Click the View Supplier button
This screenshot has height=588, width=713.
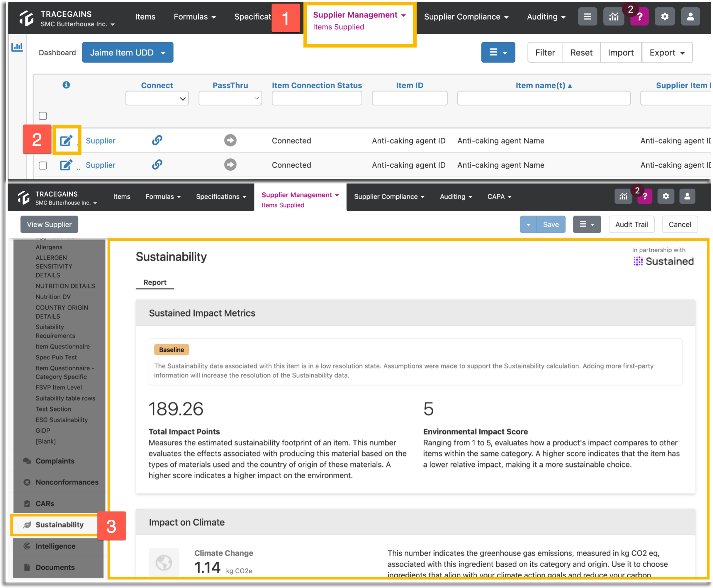click(x=49, y=224)
